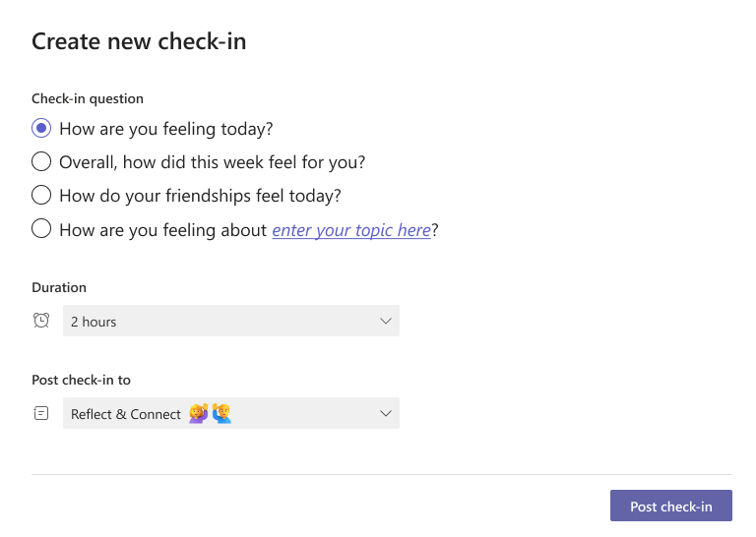Click the blue-shirt raising-hand emoji

(x=221, y=414)
